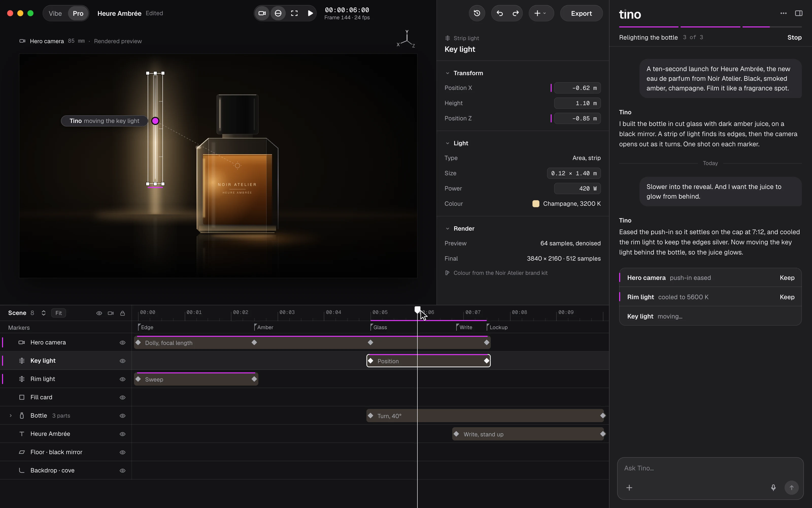Jump to the Amber marker
Screen dimensions: 812x508
click(x=264, y=327)
